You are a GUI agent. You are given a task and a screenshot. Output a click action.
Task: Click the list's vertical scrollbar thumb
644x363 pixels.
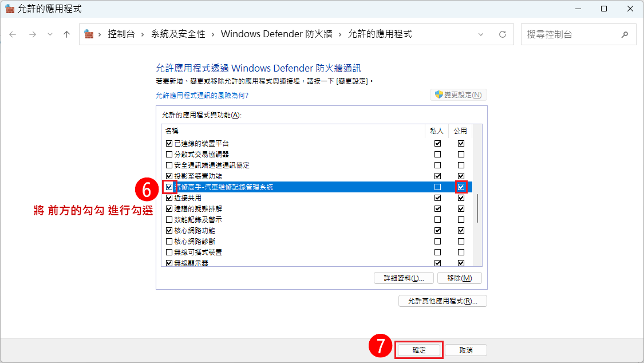(x=478, y=208)
